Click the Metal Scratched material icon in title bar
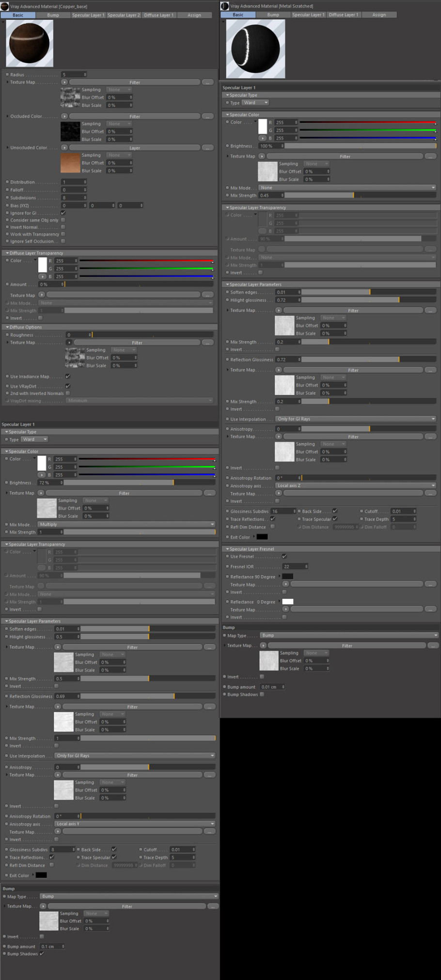The height and width of the screenshot is (980, 441). (x=225, y=6)
